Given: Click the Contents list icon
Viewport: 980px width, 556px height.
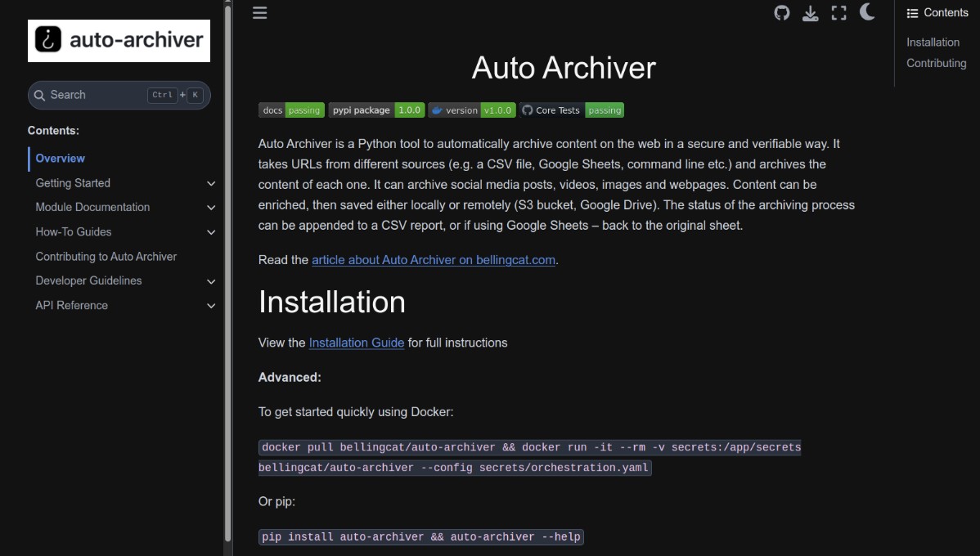Looking at the screenshot, I should [912, 13].
